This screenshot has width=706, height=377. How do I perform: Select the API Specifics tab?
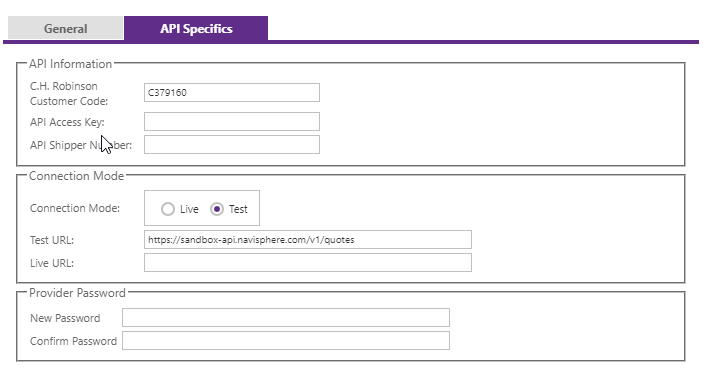196,28
